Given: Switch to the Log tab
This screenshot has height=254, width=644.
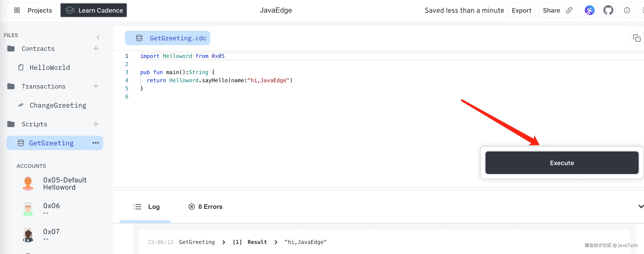Looking at the screenshot, I should pyautogui.click(x=146, y=207).
